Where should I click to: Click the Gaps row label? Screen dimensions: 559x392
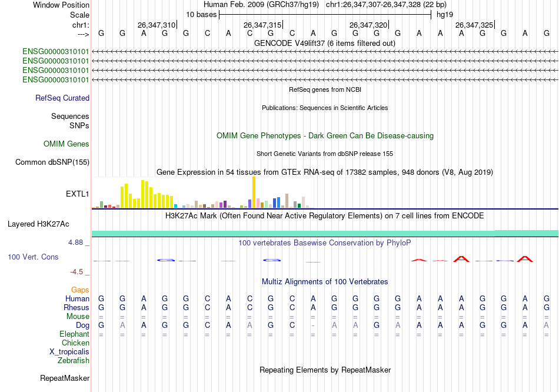click(80, 290)
